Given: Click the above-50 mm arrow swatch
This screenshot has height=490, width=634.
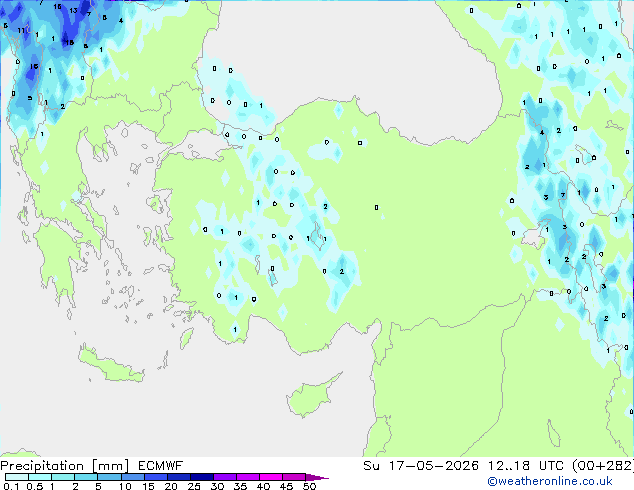Looking at the screenshot, I should coord(317,477).
